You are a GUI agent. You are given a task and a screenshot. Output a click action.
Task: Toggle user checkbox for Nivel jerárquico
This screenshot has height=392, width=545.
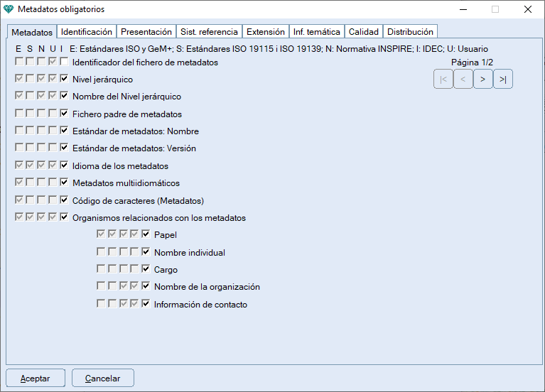[65, 80]
